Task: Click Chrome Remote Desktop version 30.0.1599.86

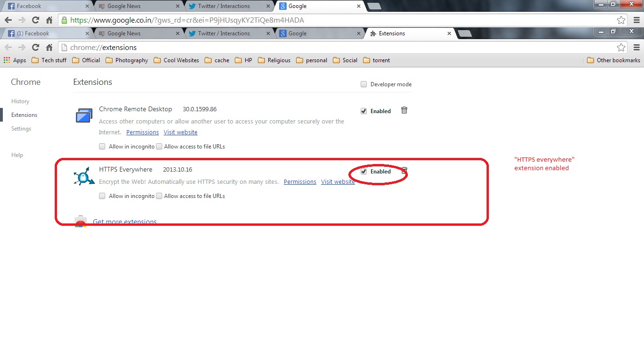Action: (x=200, y=109)
